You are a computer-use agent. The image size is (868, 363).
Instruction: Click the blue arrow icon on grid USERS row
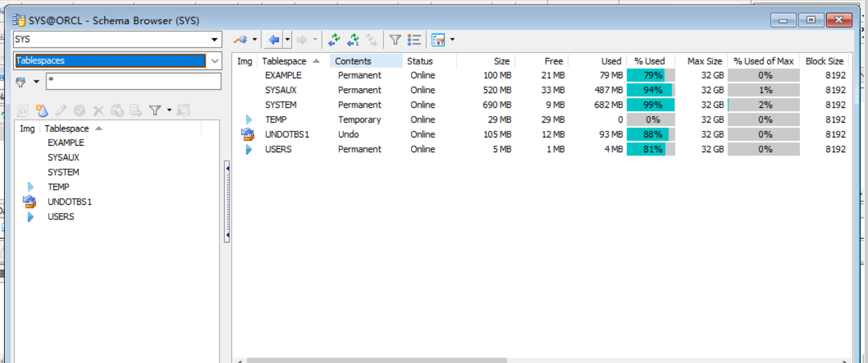tap(249, 149)
